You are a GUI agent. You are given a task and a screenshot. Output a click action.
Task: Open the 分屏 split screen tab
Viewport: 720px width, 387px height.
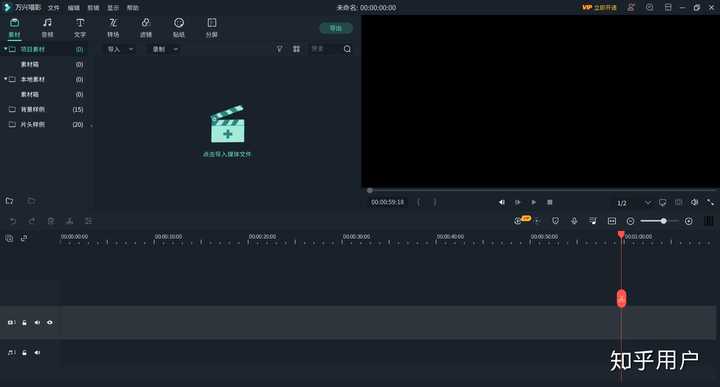[x=212, y=28]
